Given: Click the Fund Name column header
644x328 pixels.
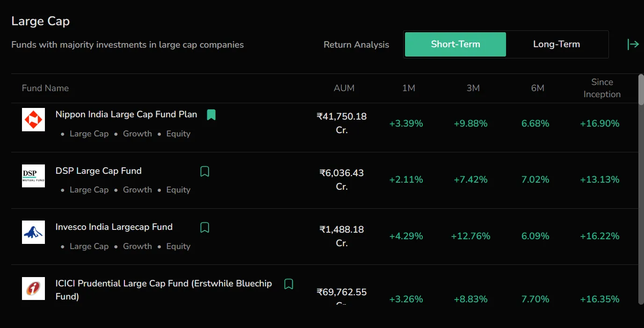Looking at the screenshot, I should pos(45,88).
